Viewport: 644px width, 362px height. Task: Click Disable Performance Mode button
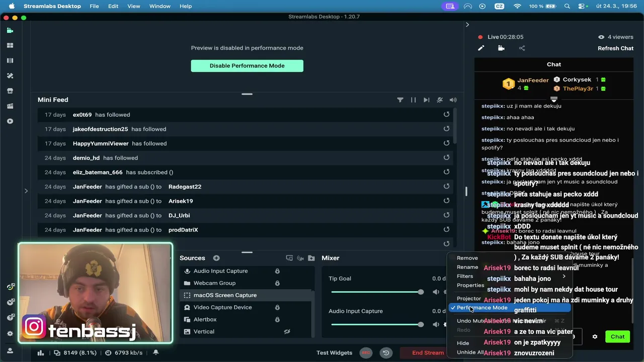point(247,66)
